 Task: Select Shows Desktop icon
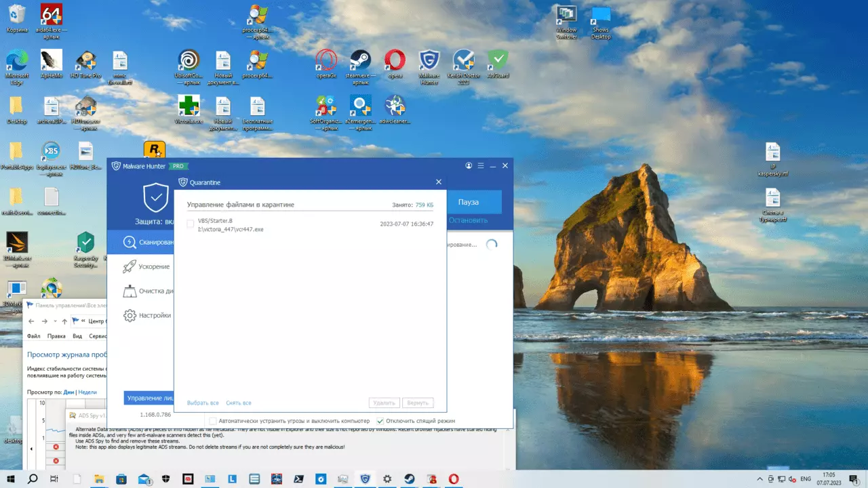[x=601, y=23]
